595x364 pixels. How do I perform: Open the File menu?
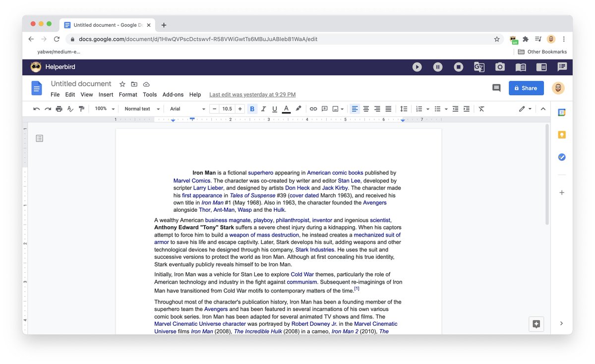pyautogui.click(x=55, y=95)
